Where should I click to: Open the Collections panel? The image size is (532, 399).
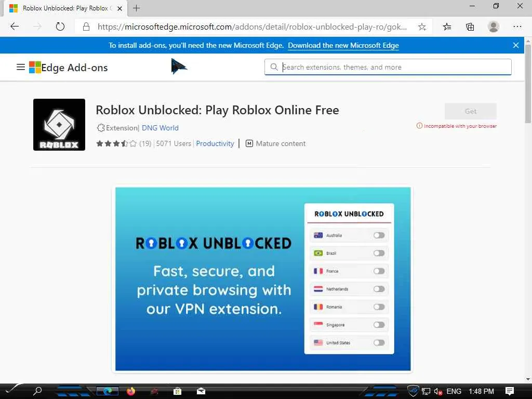[x=470, y=27]
